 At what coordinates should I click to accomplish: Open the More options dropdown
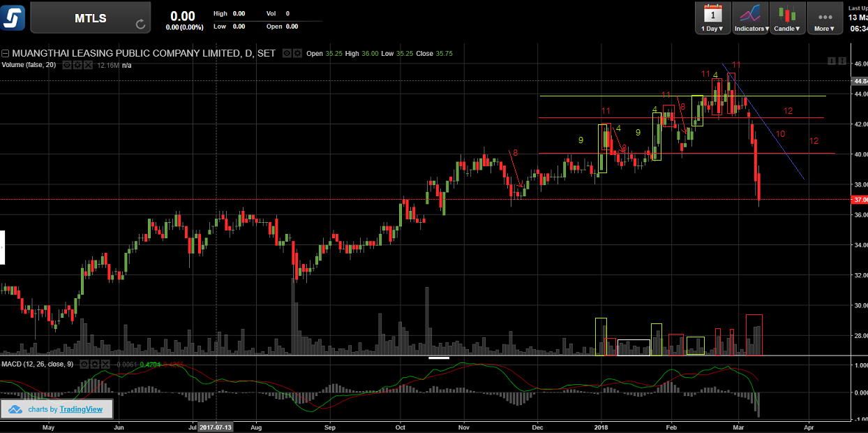tap(825, 17)
